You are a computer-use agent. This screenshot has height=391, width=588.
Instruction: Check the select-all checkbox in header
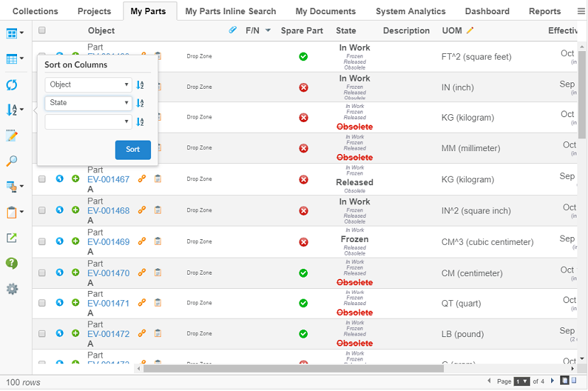tap(42, 31)
